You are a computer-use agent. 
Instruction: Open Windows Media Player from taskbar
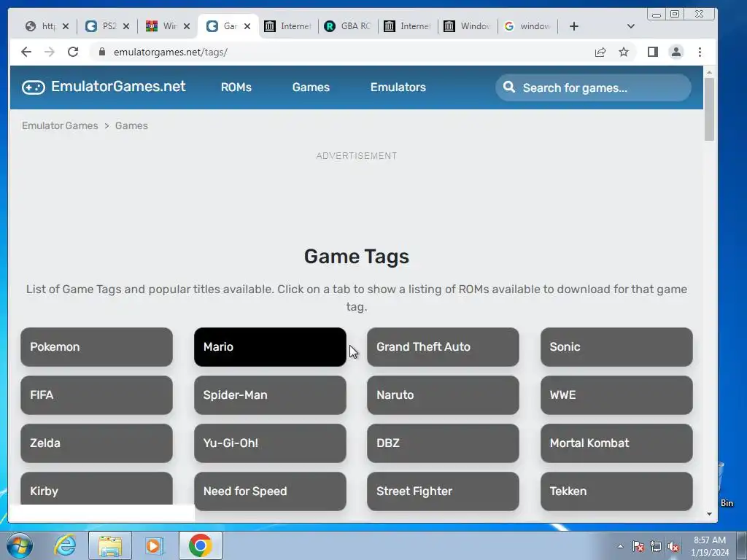click(155, 545)
